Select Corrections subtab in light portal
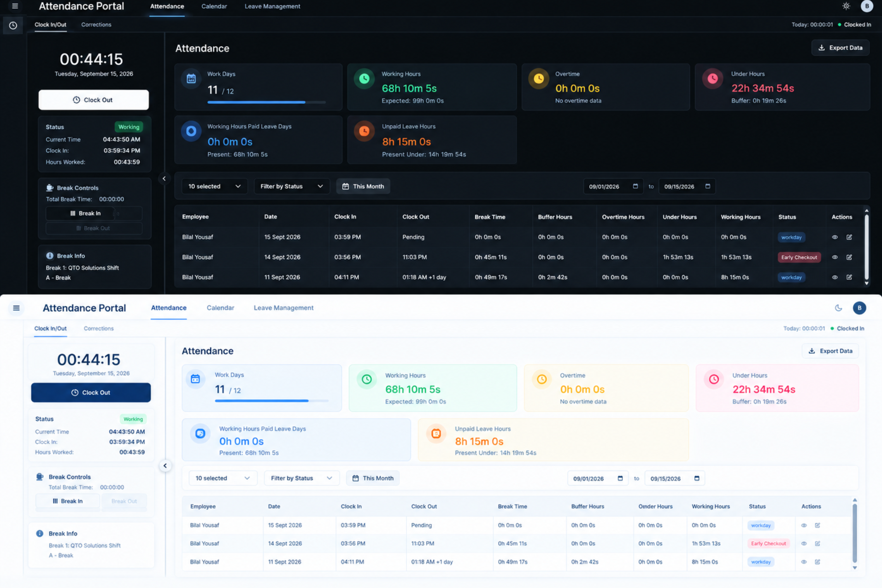The width and height of the screenshot is (882, 588). click(99, 328)
